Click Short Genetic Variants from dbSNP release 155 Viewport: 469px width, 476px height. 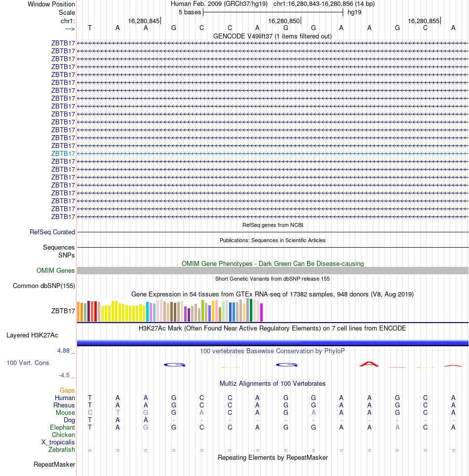pos(273,279)
